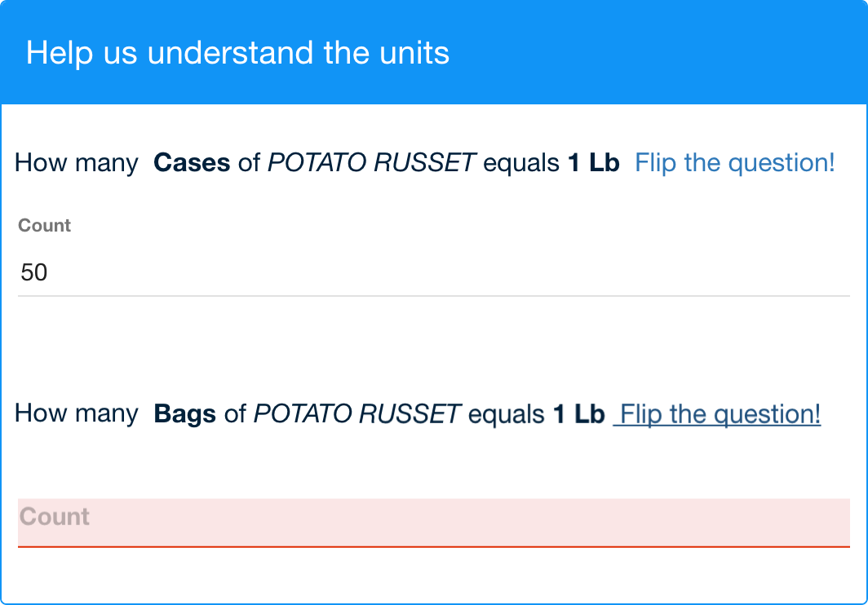Click the bold word 'Cases'

[192, 163]
